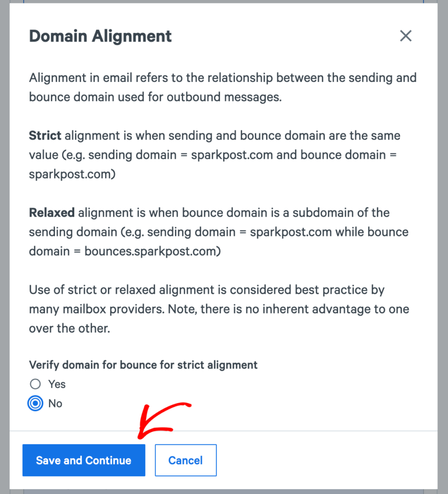
Task: Click the No label text
Action: tap(55, 403)
